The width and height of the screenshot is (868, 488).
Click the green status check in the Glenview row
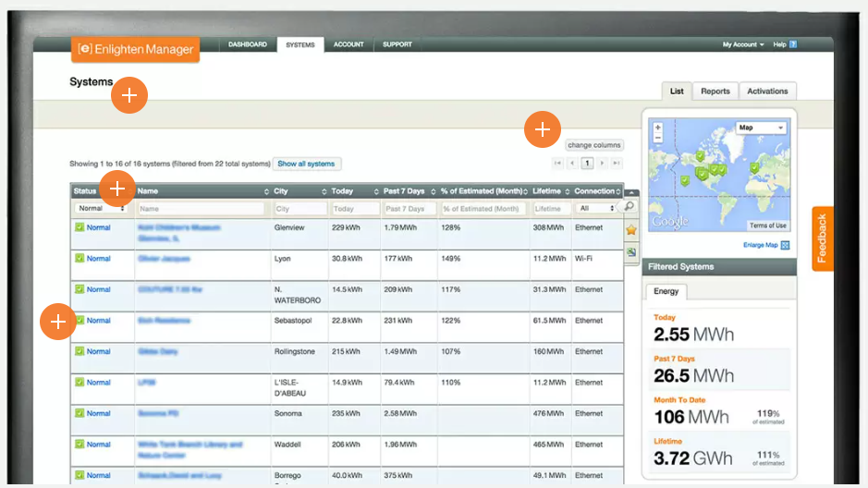[x=79, y=226]
